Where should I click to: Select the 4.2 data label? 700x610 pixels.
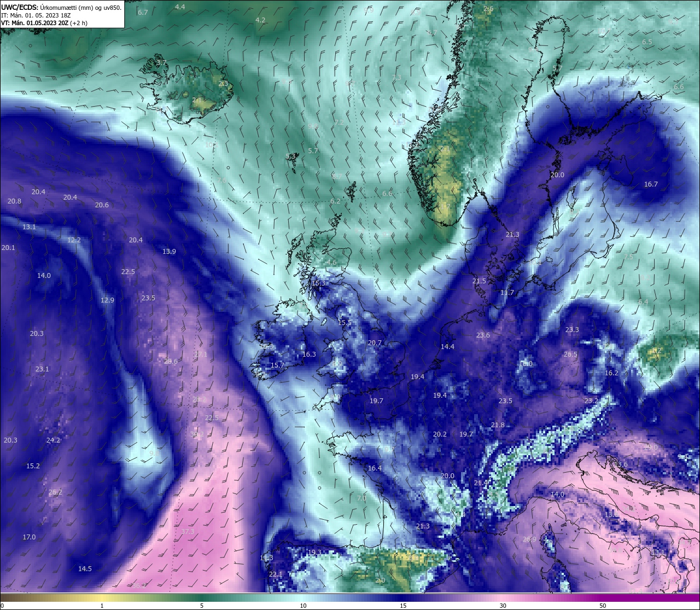(260, 20)
